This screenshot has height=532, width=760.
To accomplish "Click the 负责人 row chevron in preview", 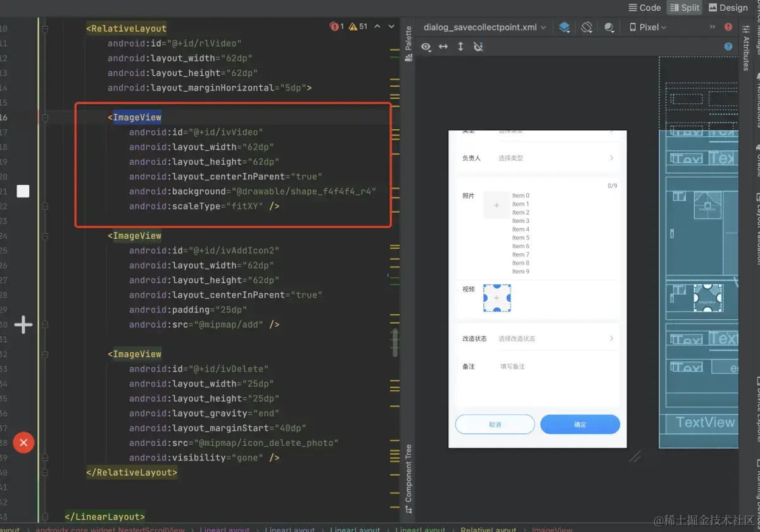I will tap(611, 158).
